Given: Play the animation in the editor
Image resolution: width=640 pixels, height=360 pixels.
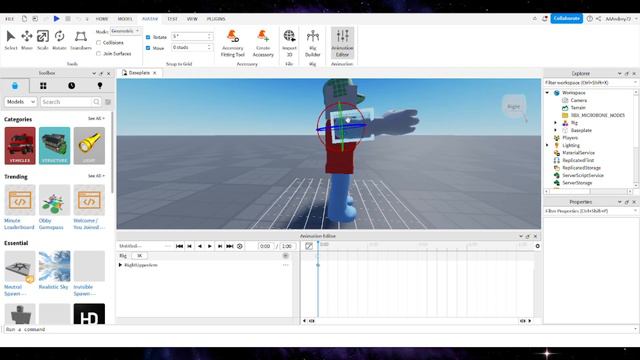Looking at the screenshot, I should click(210, 246).
